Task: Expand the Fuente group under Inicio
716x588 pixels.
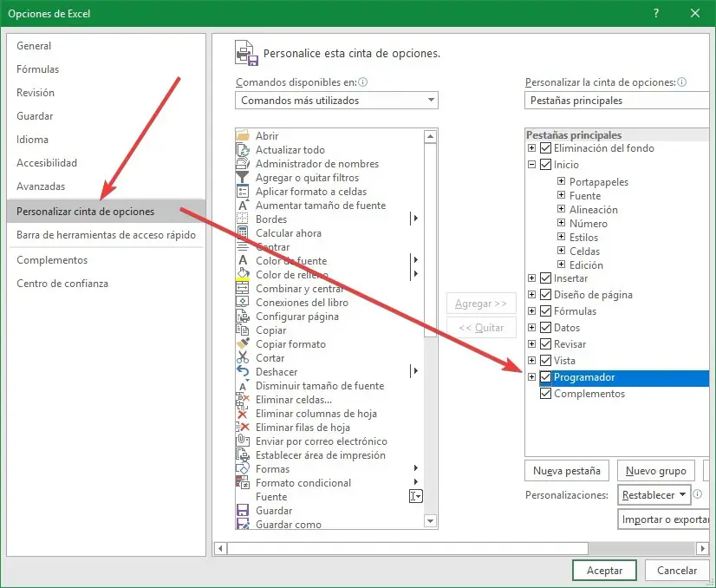Action: (561, 195)
